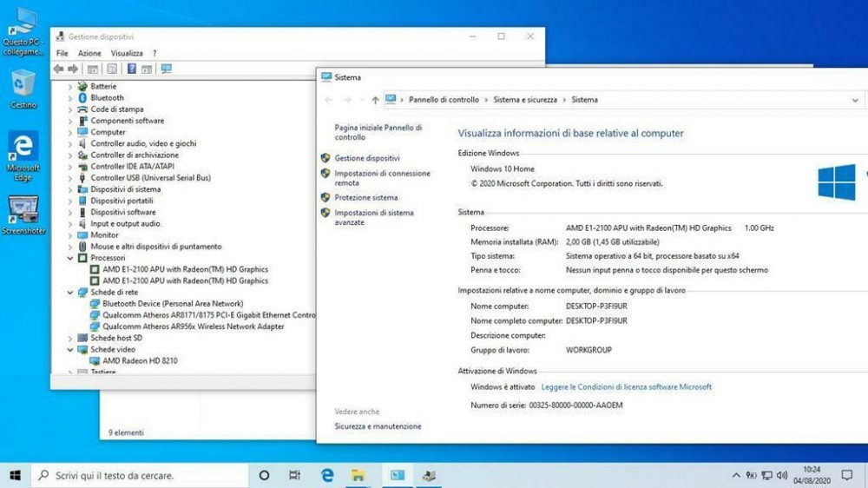Click the forward arrow in Gestione dispositivi toolbar

click(73, 69)
